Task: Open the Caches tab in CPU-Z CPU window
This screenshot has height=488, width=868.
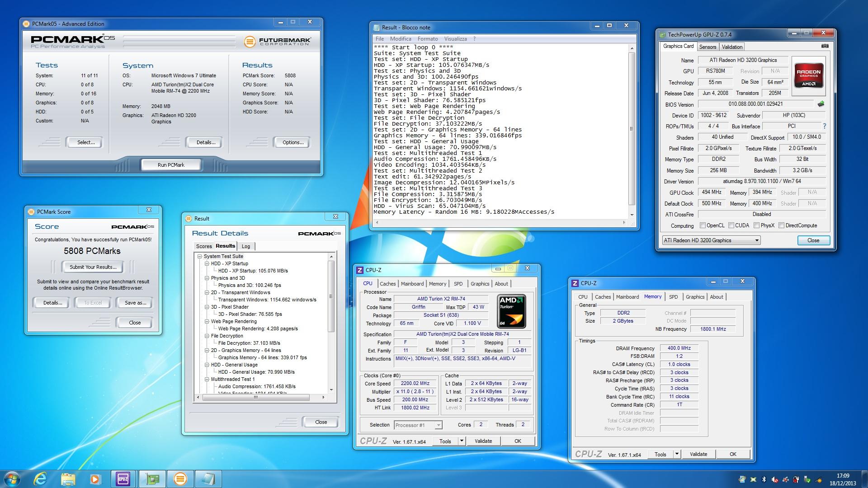Action: point(387,284)
